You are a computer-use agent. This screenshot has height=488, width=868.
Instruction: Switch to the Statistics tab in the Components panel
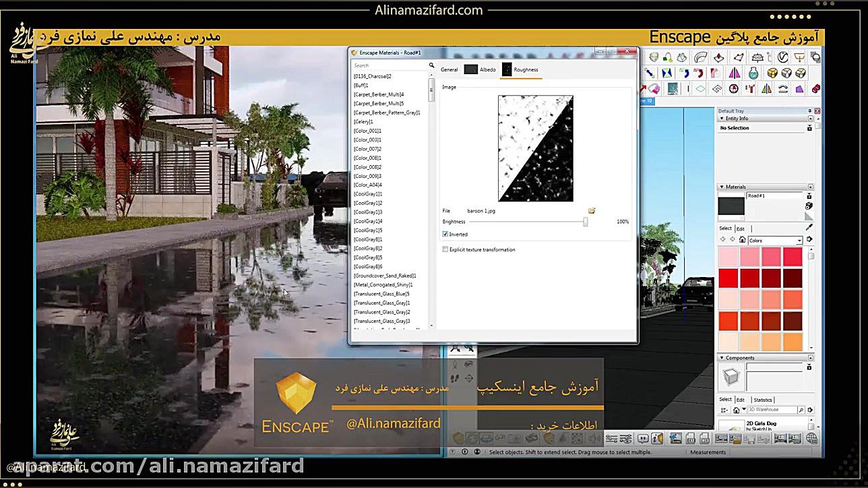764,399
